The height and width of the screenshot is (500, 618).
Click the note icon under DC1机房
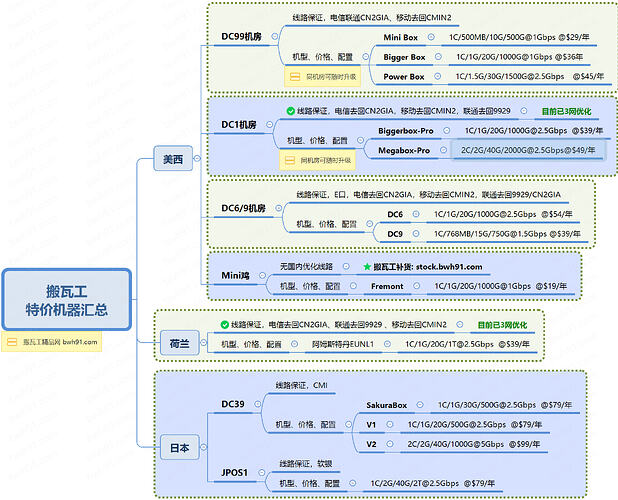290,160
